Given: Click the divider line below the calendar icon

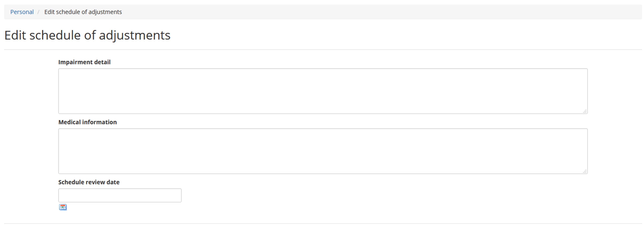Looking at the screenshot, I should tap(323, 223).
